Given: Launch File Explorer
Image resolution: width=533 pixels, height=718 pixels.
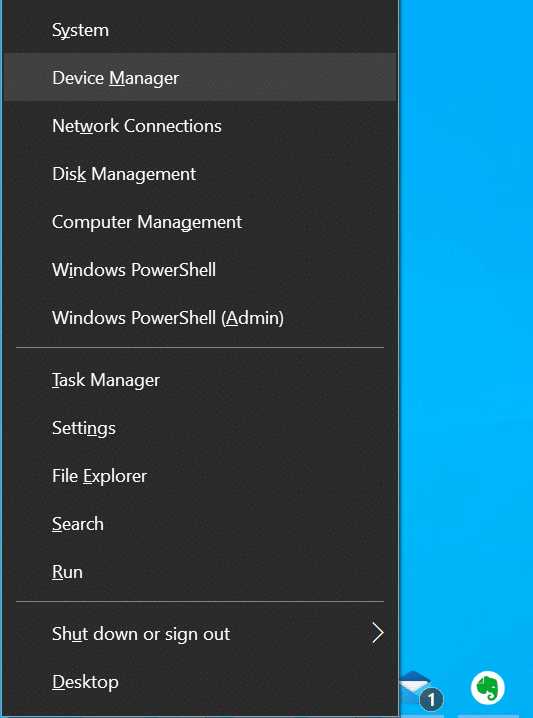Looking at the screenshot, I should (200, 476).
